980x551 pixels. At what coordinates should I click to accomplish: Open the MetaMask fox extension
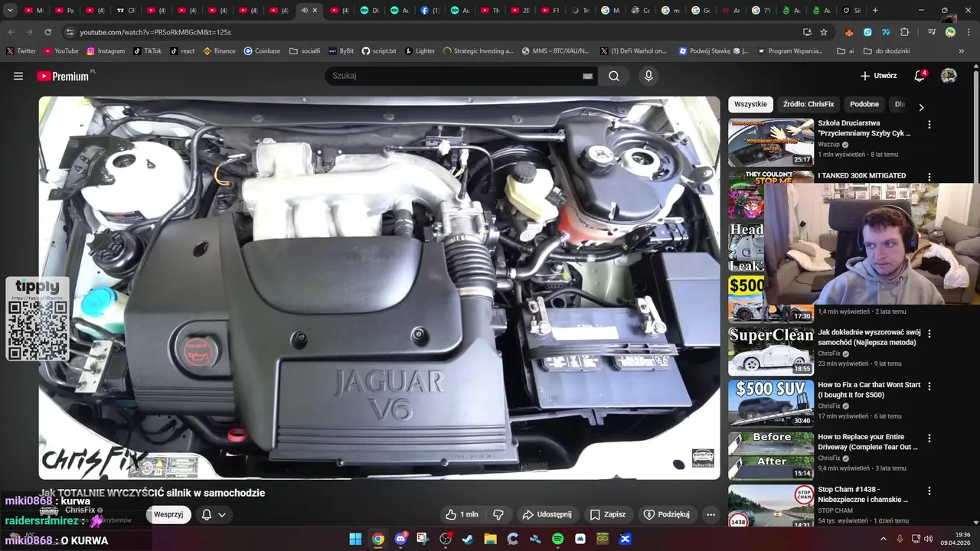pos(849,32)
